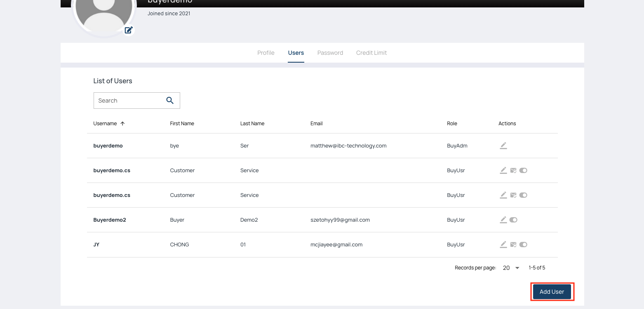This screenshot has height=309, width=644.
Task: Click the mail icon for user JY
Action: 513,245
